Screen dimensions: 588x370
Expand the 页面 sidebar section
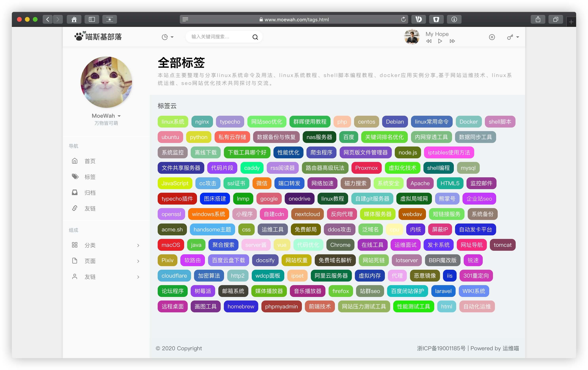pyautogui.click(x=106, y=261)
